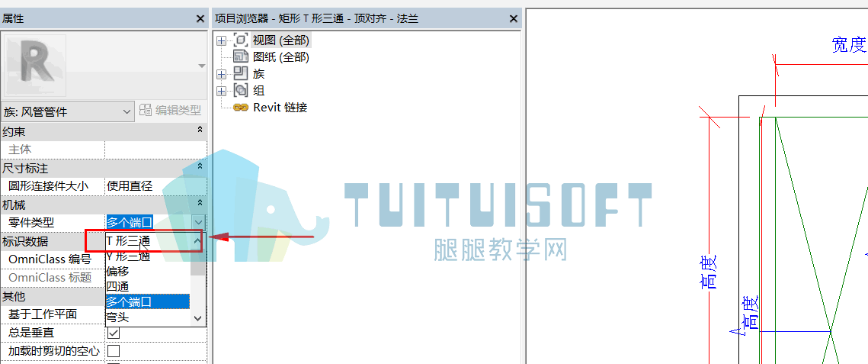868x364 pixels.
Task: Toggle the 总是垂直 checkbox
Action: coord(114,333)
